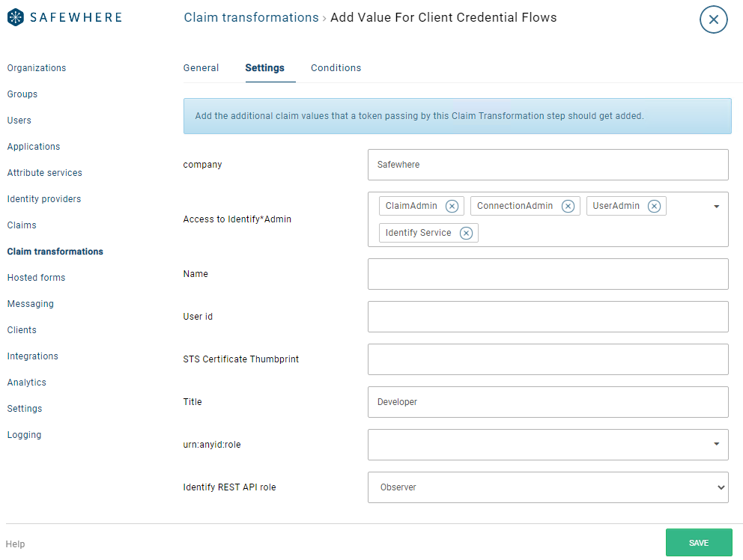Select the Settings tab
Screen dimensions: 743x560
264,67
